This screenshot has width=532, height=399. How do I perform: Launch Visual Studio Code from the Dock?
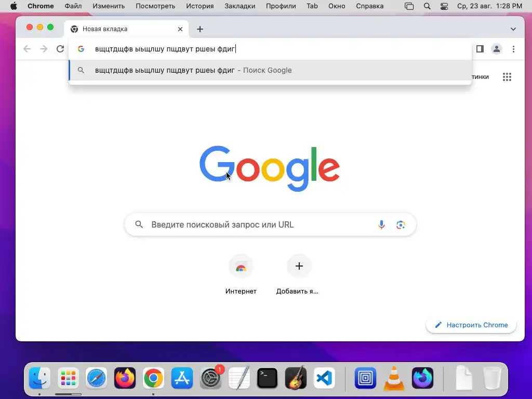324,378
